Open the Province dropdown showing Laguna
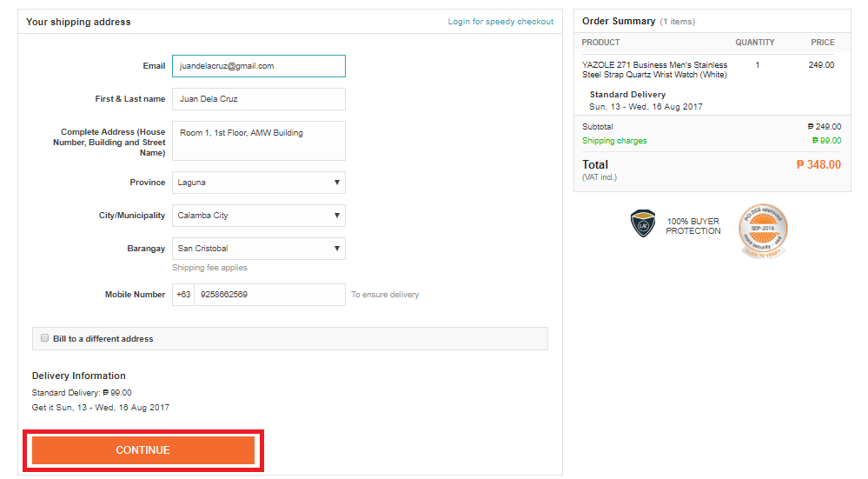Image resolution: width=868 pixels, height=479 pixels. coord(258,183)
